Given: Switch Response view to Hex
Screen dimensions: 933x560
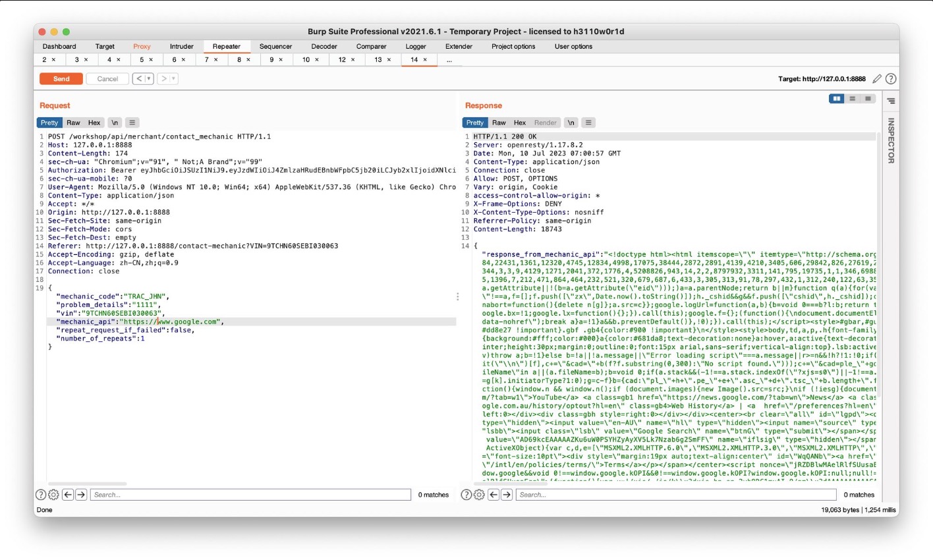Looking at the screenshot, I should tap(520, 123).
